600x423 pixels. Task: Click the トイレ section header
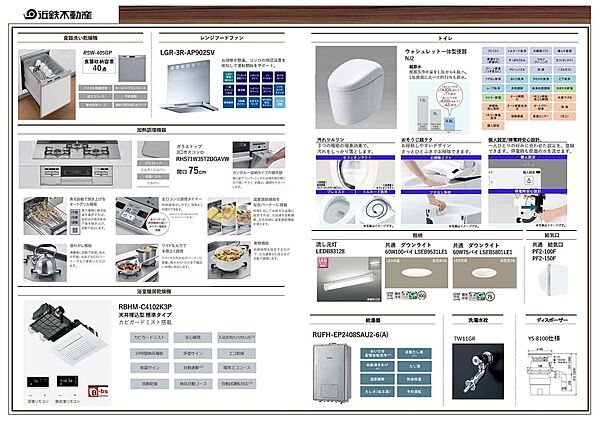(445, 38)
